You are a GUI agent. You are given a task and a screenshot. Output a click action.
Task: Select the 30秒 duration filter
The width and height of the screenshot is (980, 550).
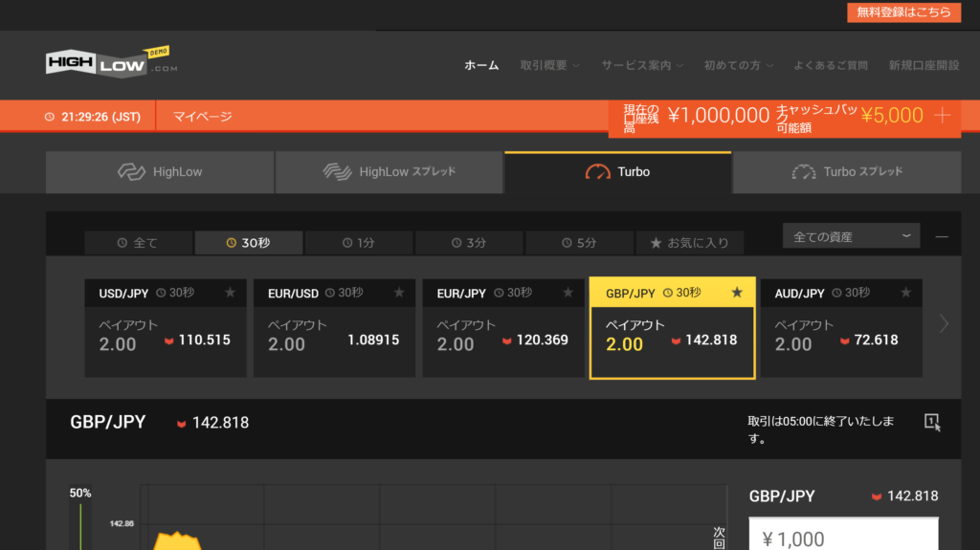[x=249, y=243]
